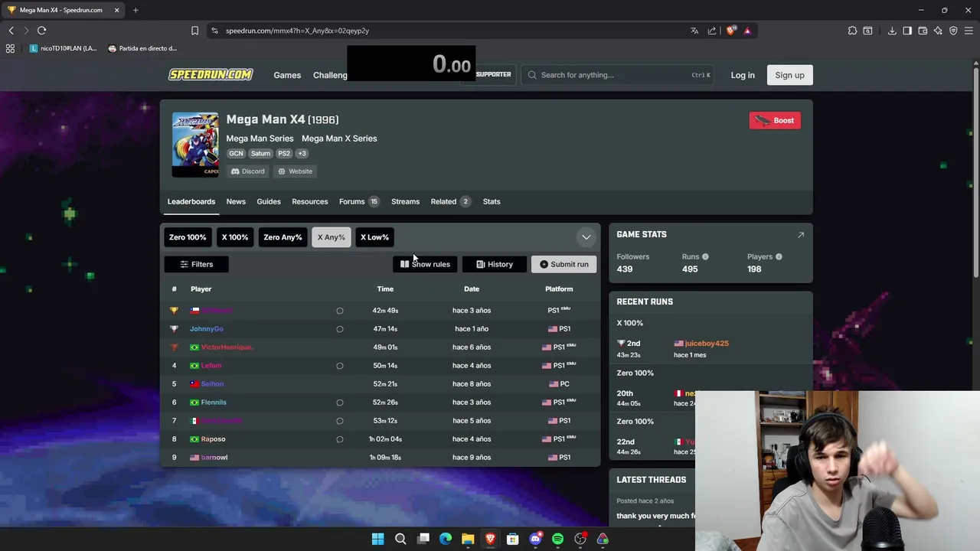980x551 pixels.
Task: Toggle the browser sidebar panel icon
Action: tap(907, 31)
